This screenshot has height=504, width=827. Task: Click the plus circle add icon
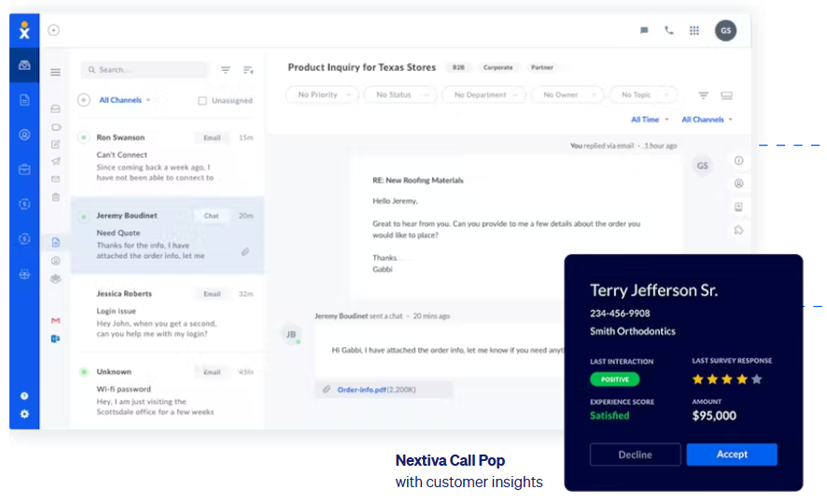54,30
